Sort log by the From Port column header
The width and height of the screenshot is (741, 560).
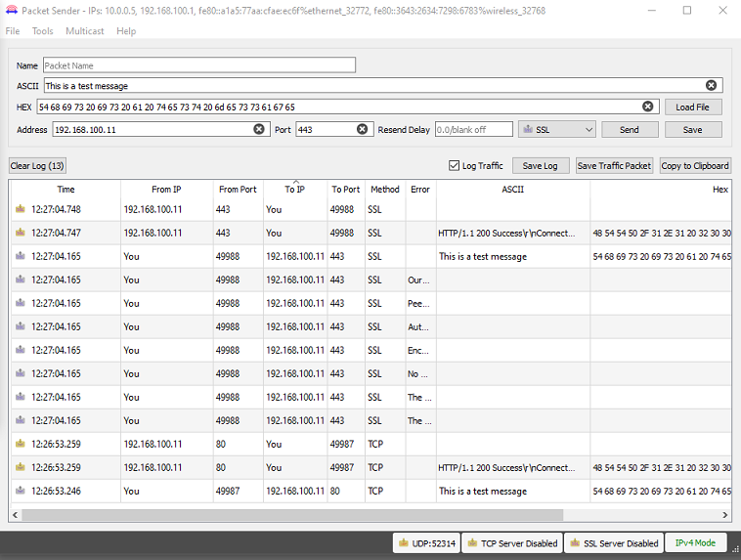click(x=238, y=189)
